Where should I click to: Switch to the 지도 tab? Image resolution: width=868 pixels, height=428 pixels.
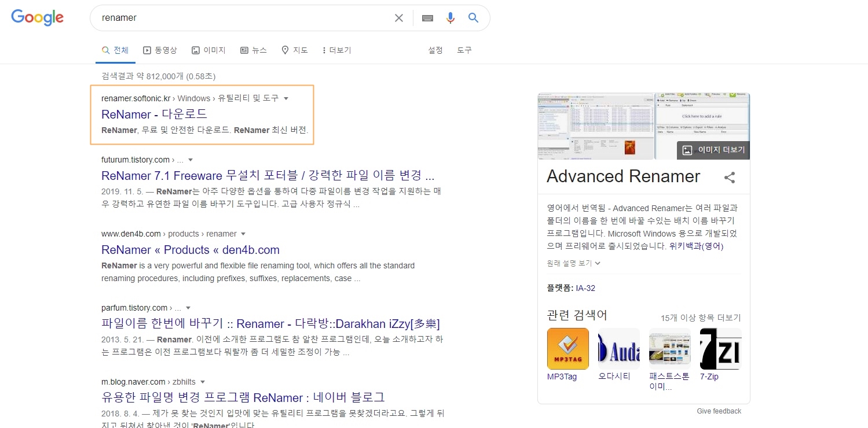[x=295, y=50]
